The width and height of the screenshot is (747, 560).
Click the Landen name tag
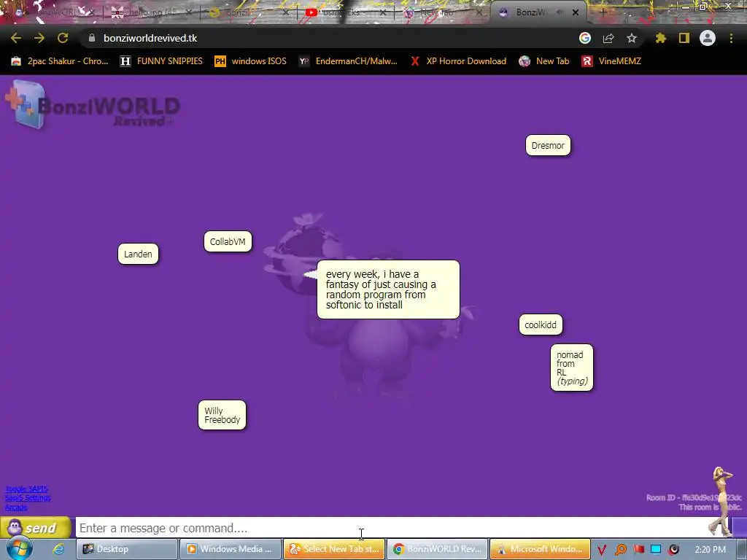pyautogui.click(x=138, y=254)
